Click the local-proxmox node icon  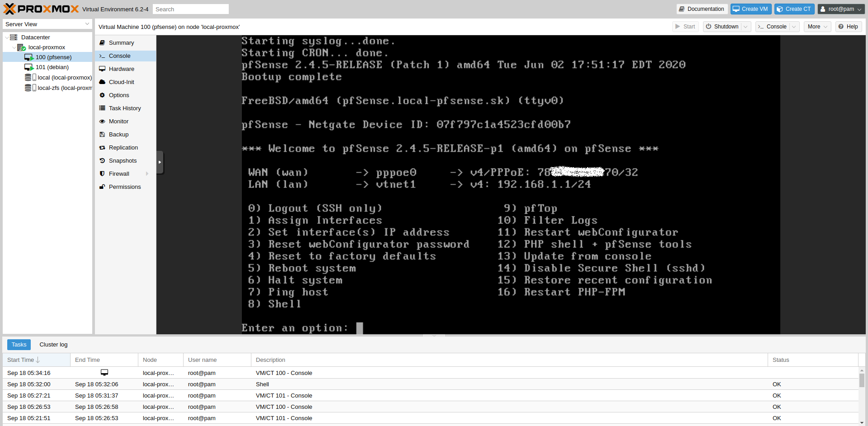21,47
